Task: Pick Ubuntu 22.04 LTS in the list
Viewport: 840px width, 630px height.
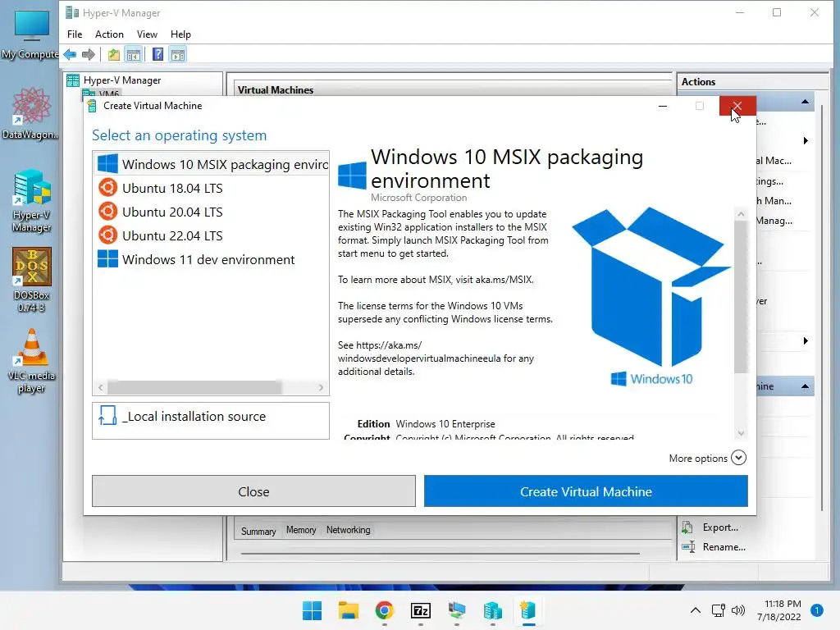Action: [x=211, y=235]
